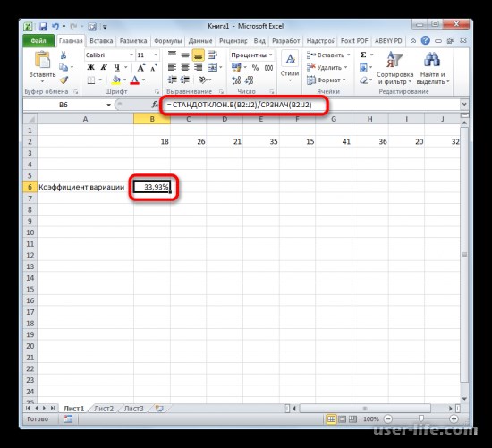Click the font color A icon
The image size is (492, 448).
tap(135, 80)
